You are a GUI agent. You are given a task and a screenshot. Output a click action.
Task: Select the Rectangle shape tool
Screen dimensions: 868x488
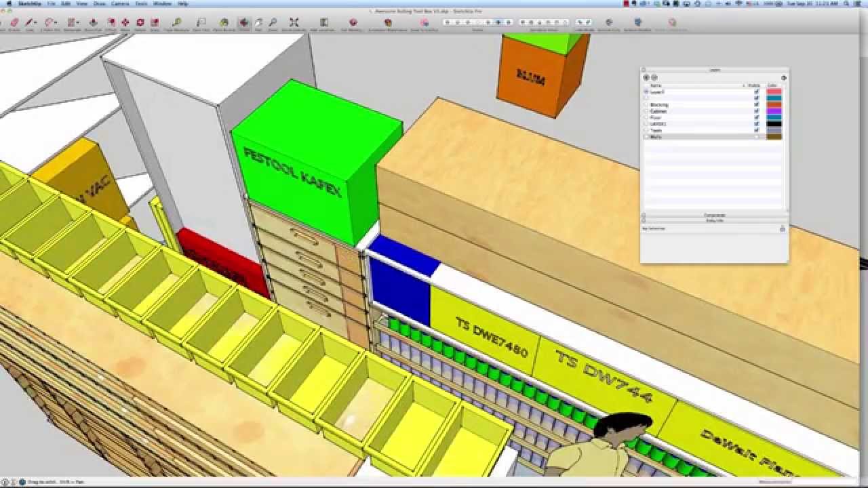(71, 22)
